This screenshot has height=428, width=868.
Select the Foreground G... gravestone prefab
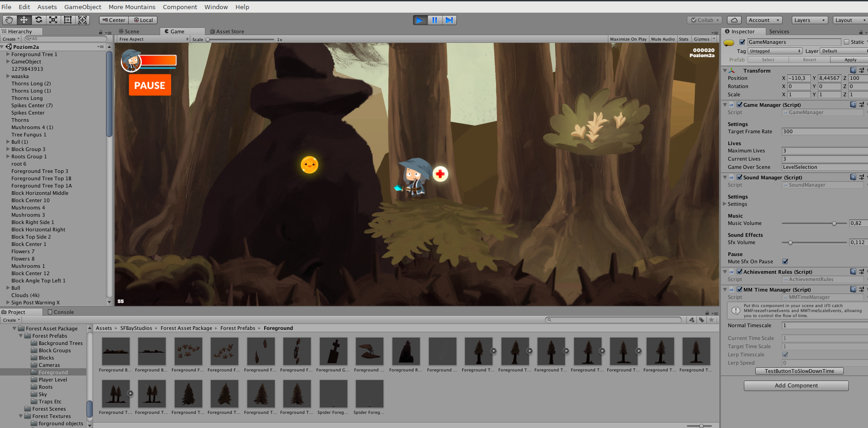pyautogui.click(x=333, y=355)
